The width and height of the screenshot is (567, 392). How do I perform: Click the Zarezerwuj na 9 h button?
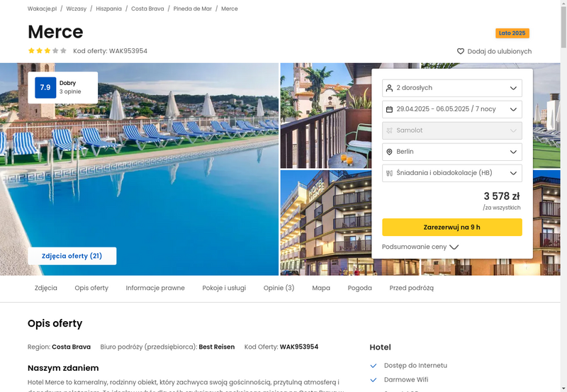click(452, 227)
